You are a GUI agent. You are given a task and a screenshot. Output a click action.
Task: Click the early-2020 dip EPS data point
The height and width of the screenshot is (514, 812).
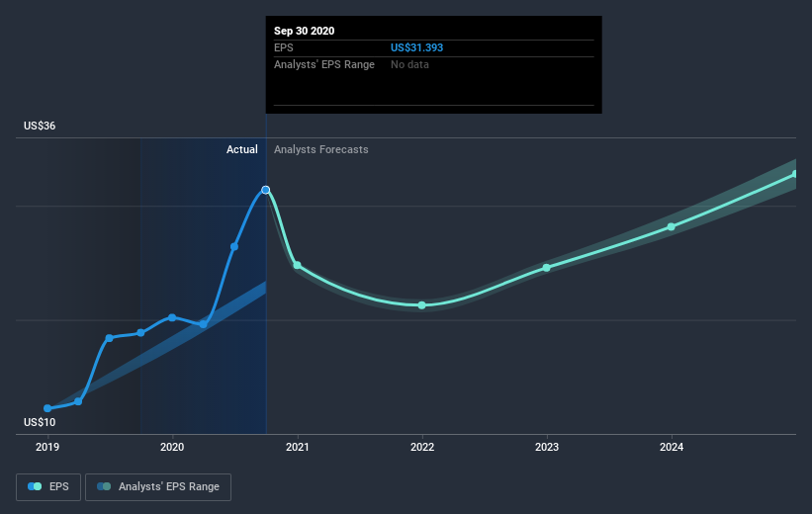click(x=204, y=324)
